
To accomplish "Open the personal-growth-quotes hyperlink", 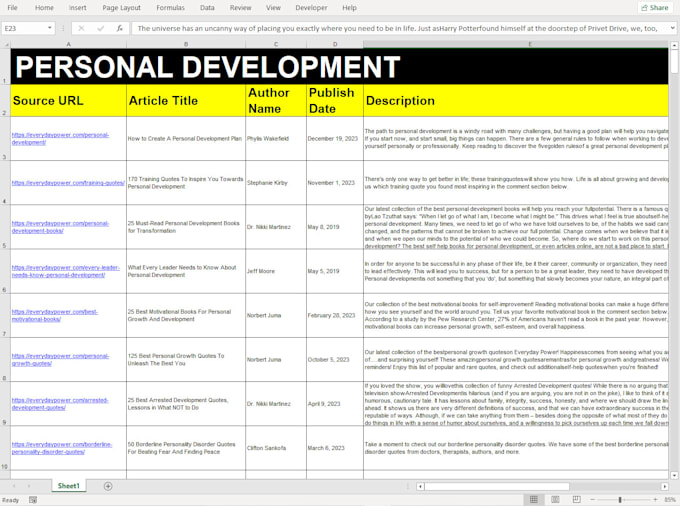I will pos(60,359).
